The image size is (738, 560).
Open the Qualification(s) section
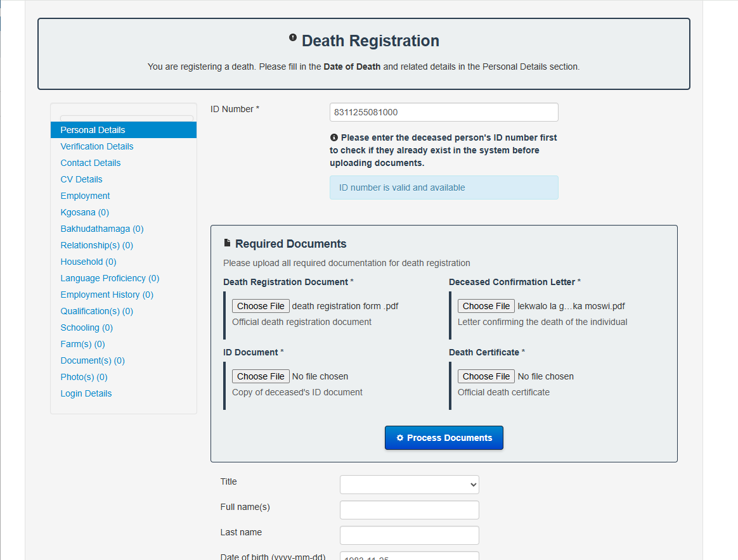[97, 311]
